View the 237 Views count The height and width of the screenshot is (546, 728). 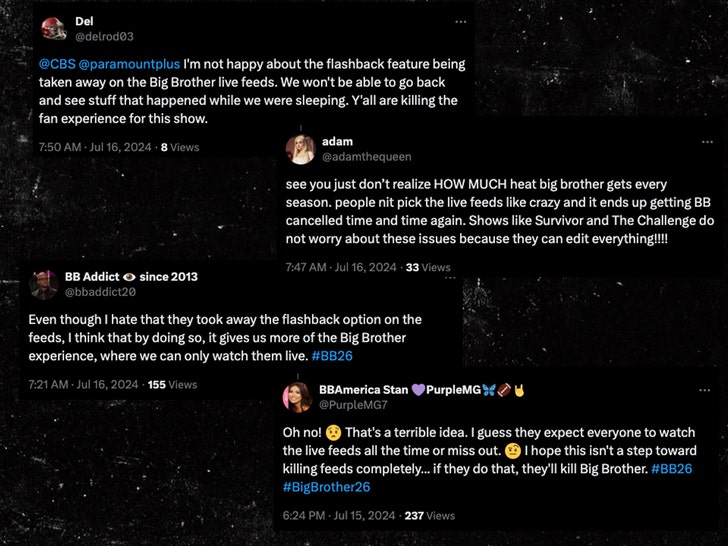pos(429,516)
